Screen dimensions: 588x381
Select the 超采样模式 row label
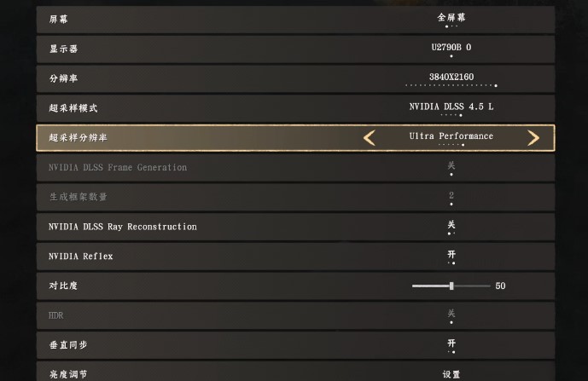[x=73, y=108]
